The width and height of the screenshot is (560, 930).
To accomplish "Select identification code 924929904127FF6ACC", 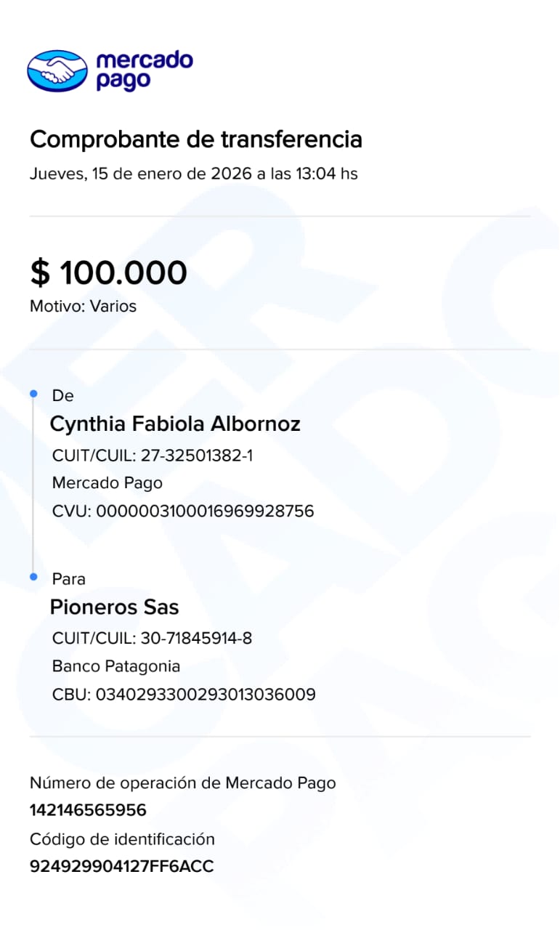I will point(122,866).
